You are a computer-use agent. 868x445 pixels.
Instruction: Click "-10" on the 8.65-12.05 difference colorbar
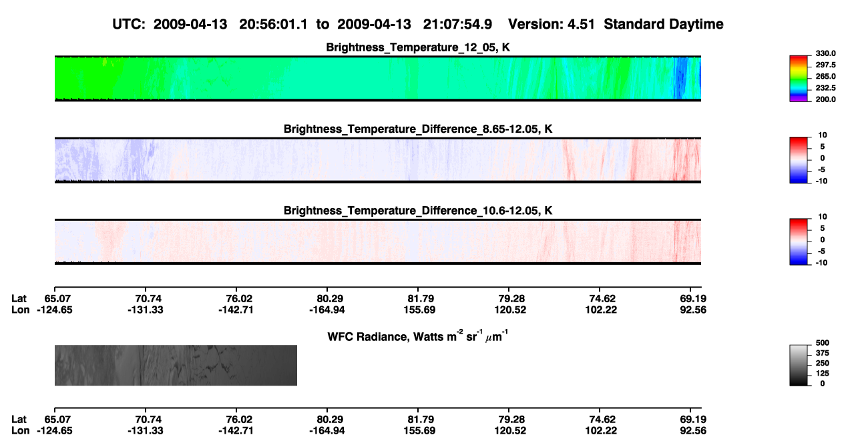coord(823,181)
